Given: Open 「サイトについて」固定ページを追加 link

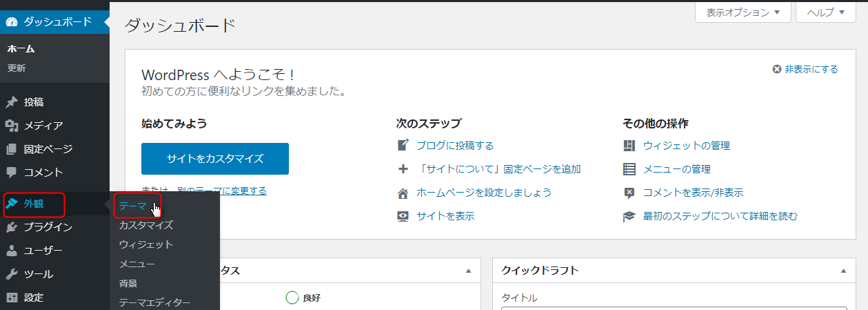Looking at the screenshot, I should click(x=499, y=169).
